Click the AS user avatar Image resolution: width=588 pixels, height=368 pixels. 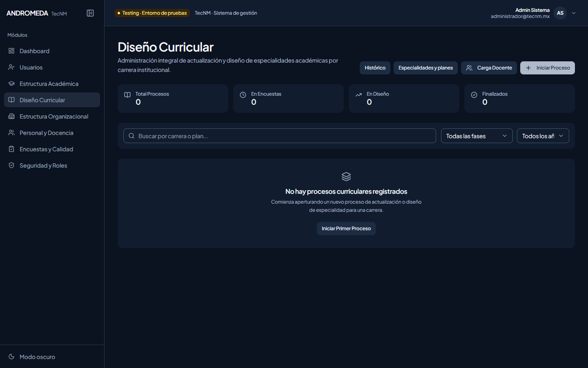tap(560, 13)
